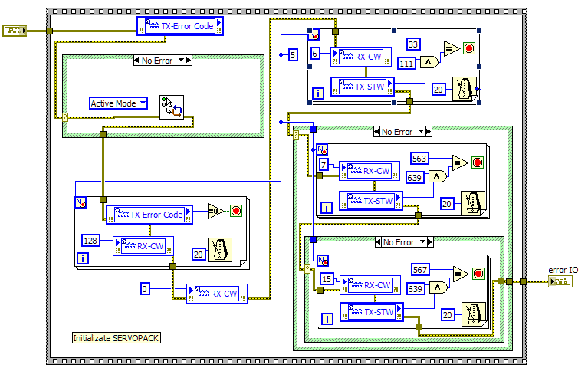Click the 639 constant below constant 563
This screenshot has height=381, width=588.
tap(415, 177)
